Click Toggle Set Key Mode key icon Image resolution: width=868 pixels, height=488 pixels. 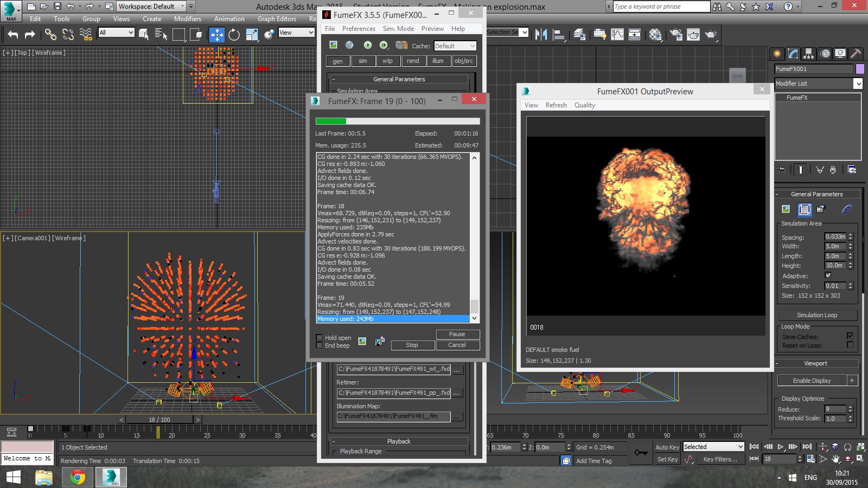point(641,453)
